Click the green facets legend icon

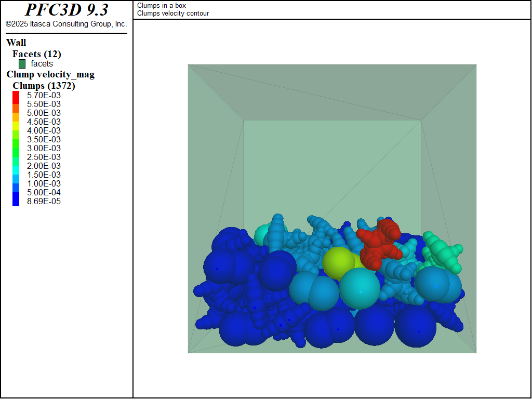21,64
